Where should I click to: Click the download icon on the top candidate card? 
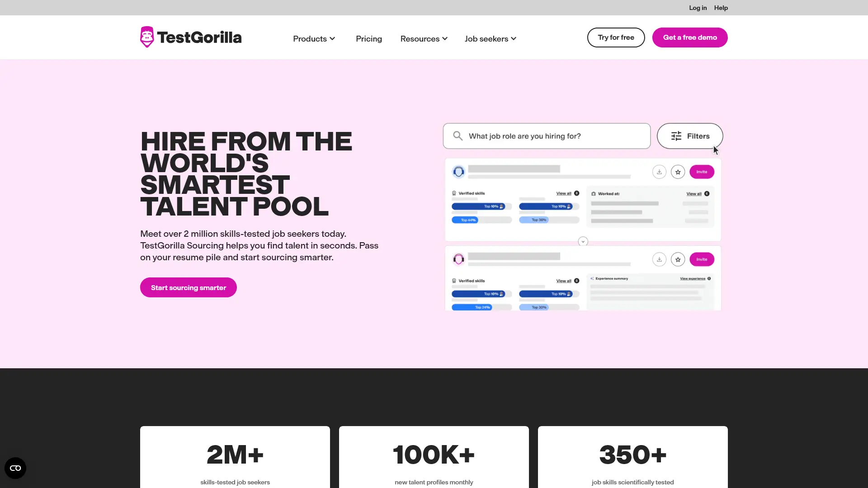[659, 172]
